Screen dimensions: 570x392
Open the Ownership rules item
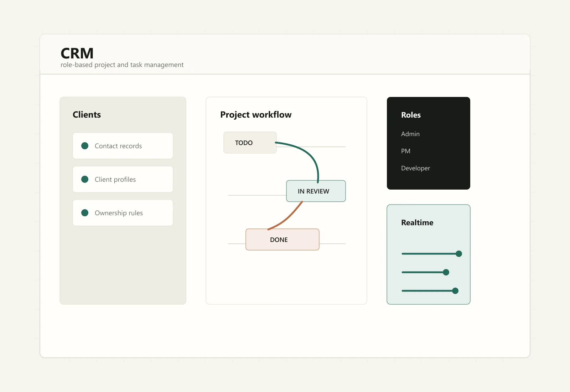[x=123, y=213]
